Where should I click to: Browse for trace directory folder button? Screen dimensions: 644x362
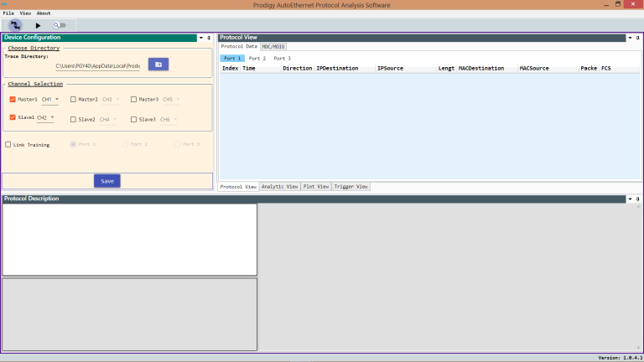click(x=158, y=65)
